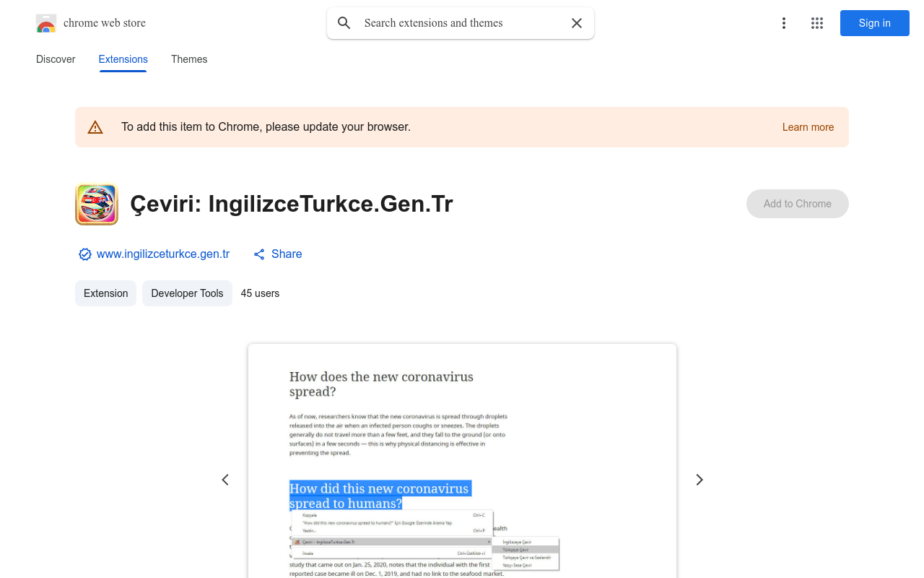The height and width of the screenshot is (578, 924).
Task: Click the Çeviri: IngilizceTurkce.Gen.Tr title
Action: pos(292,204)
